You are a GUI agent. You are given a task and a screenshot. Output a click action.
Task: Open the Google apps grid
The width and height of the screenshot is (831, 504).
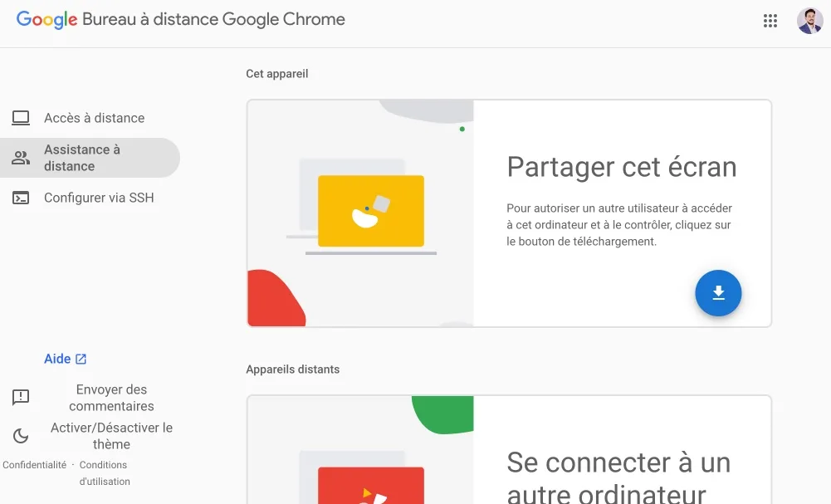pos(770,21)
